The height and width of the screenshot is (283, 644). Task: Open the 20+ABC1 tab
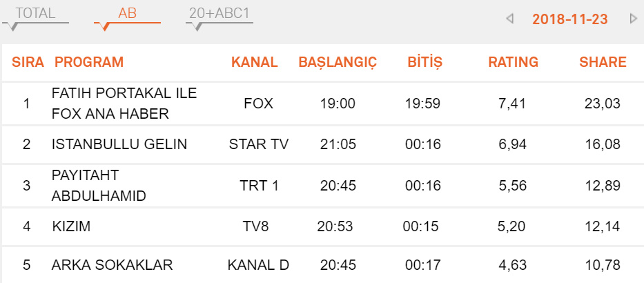(x=219, y=14)
